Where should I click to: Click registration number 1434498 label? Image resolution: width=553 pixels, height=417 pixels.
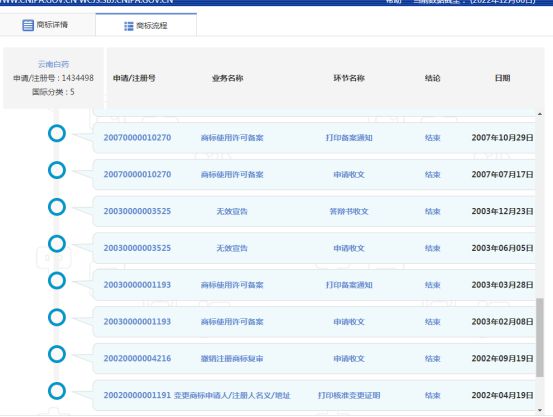point(53,78)
